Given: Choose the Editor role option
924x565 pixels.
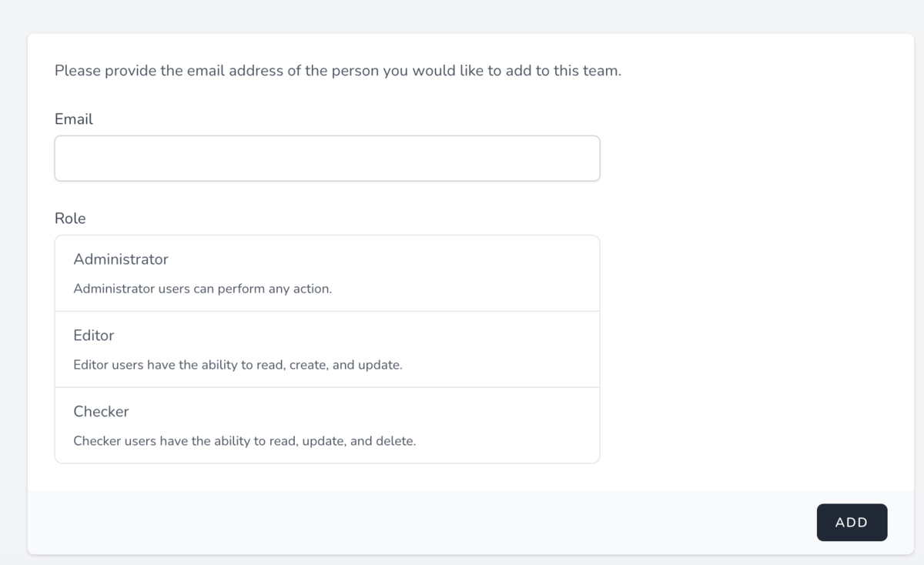Looking at the screenshot, I should pos(327,349).
